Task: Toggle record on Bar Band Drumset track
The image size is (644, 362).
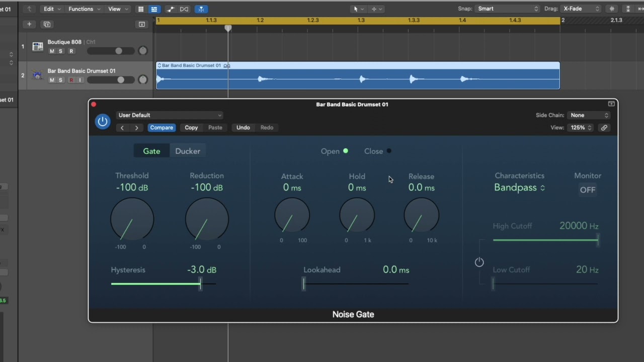Action: 71,80
